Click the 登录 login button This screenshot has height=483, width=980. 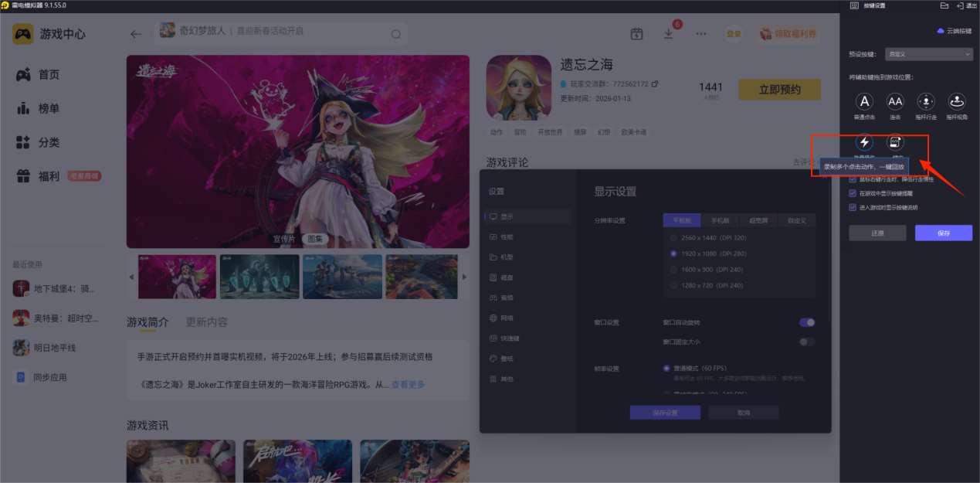734,34
